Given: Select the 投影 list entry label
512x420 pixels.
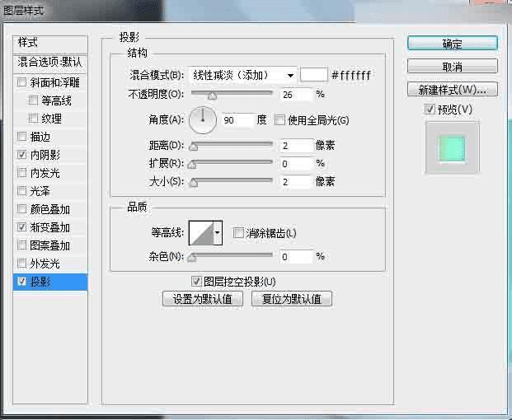Looking at the screenshot, I should click(40, 282).
